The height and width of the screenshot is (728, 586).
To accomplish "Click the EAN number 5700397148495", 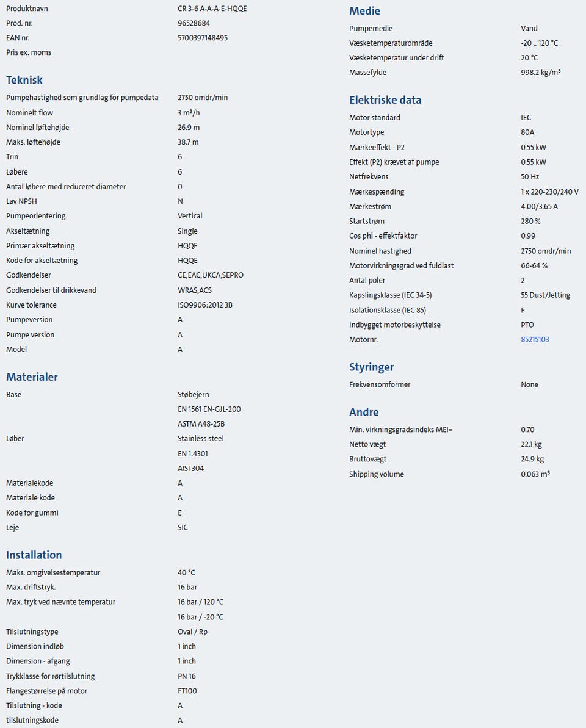I will (x=203, y=38).
